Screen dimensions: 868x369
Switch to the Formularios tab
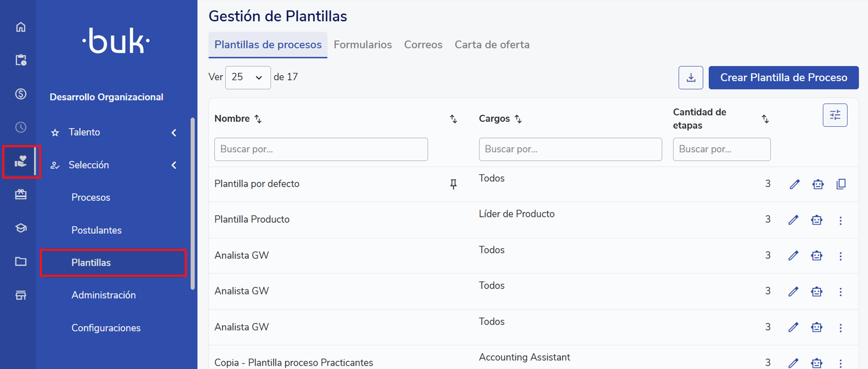pos(363,45)
